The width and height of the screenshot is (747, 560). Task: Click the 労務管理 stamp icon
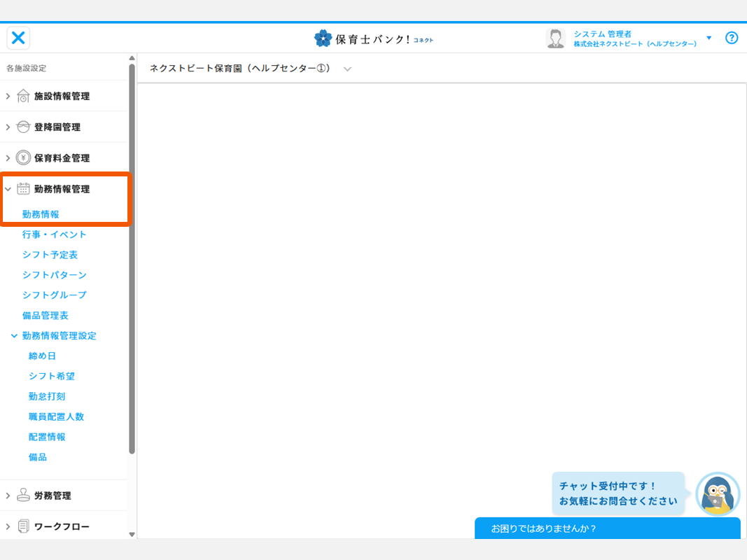(x=23, y=495)
